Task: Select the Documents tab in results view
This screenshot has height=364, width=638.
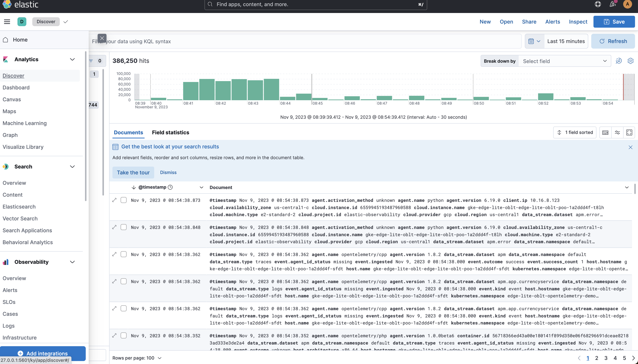Action: click(x=128, y=132)
